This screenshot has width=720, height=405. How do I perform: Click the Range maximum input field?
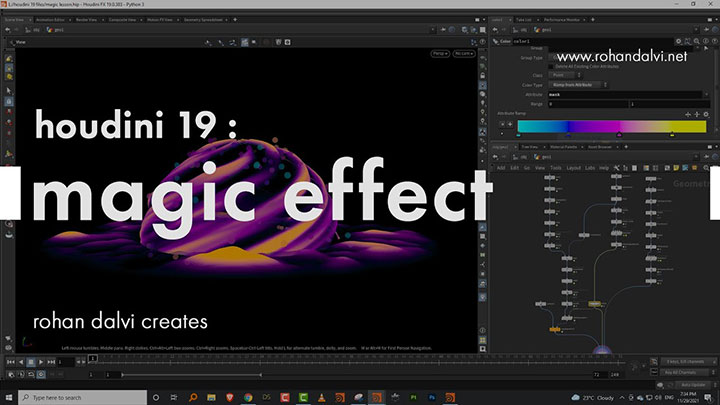(x=671, y=104)
